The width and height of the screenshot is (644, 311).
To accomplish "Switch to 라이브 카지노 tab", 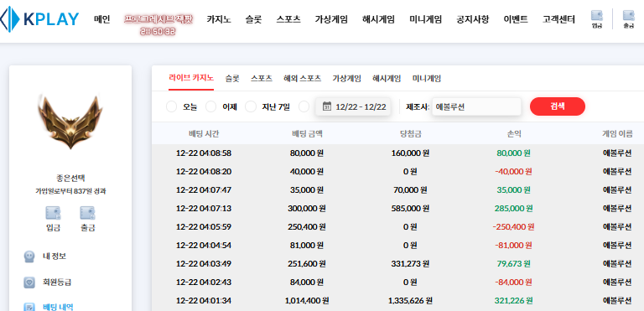I will (191, 78).
